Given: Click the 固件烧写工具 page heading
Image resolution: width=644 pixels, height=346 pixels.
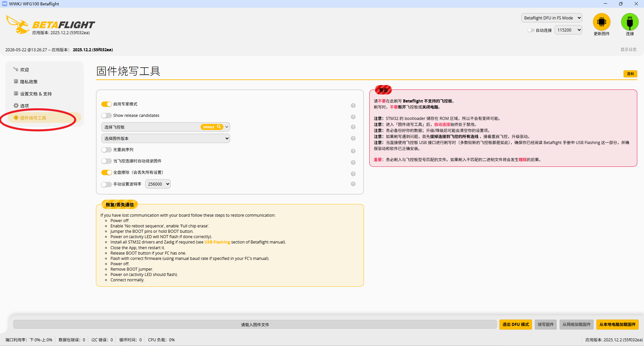Looking at the screenshot, I should click(128, 71).
